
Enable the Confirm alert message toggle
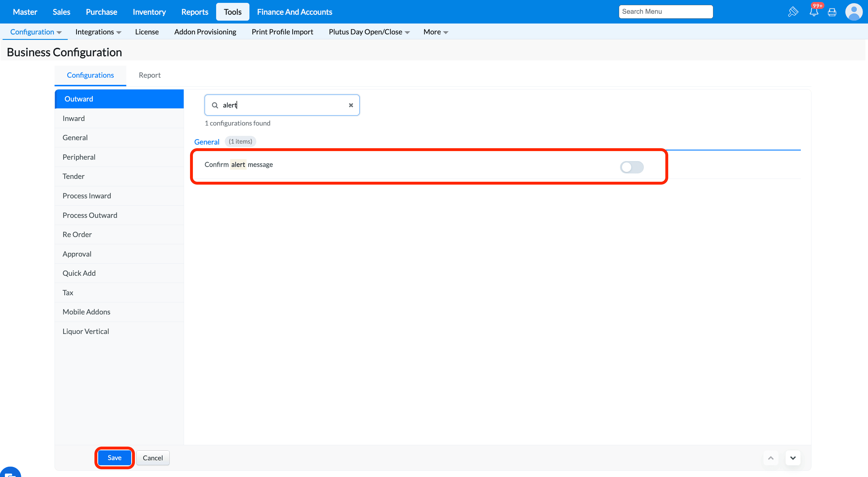coord(631,167)
